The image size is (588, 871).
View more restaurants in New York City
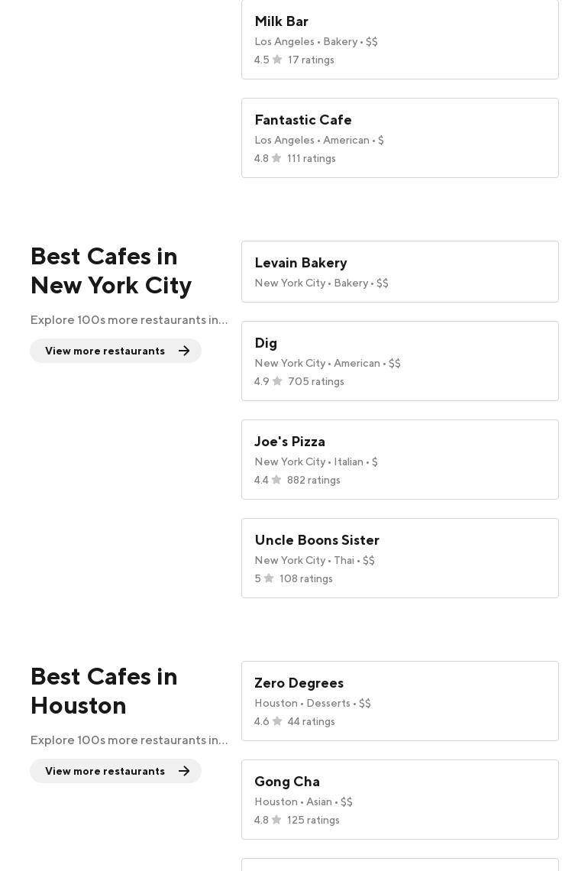[x=115, y=351]
